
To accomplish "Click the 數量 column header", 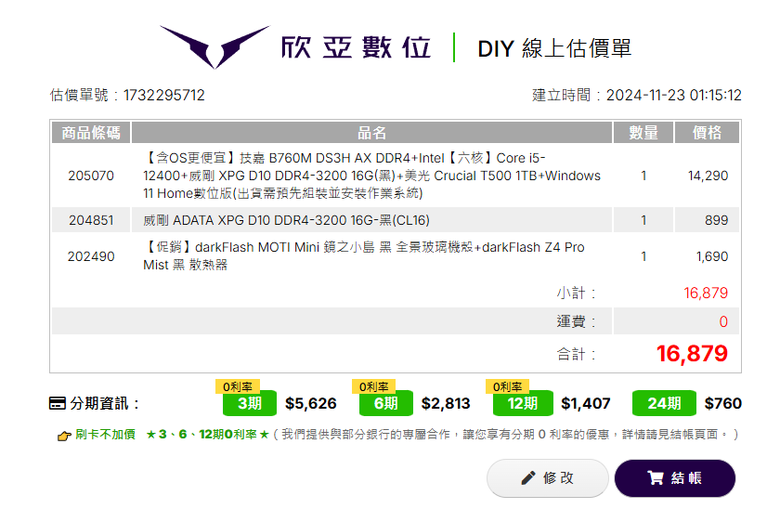I will tap(643, 133).
